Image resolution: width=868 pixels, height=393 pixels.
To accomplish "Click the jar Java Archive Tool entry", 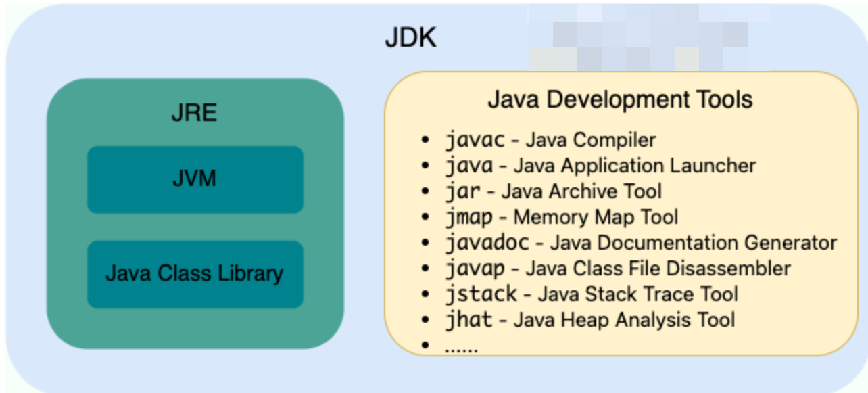I will [553, 191].
